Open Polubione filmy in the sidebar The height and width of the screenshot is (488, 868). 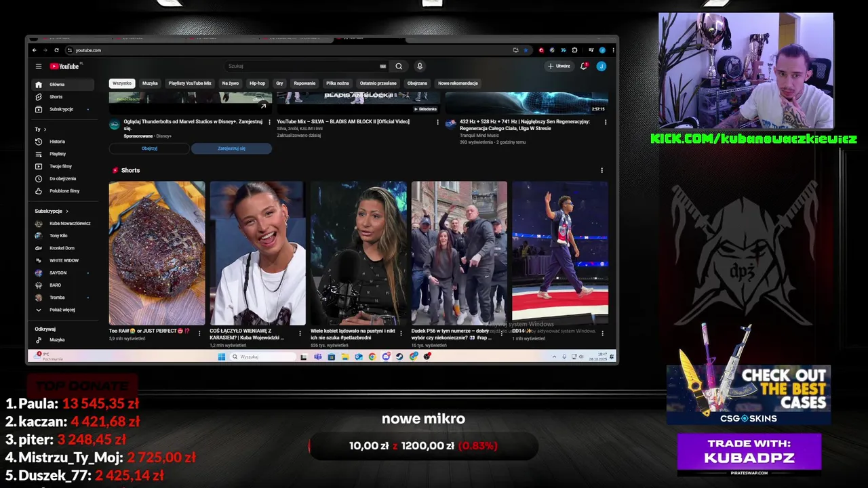(x=64, y=191)
